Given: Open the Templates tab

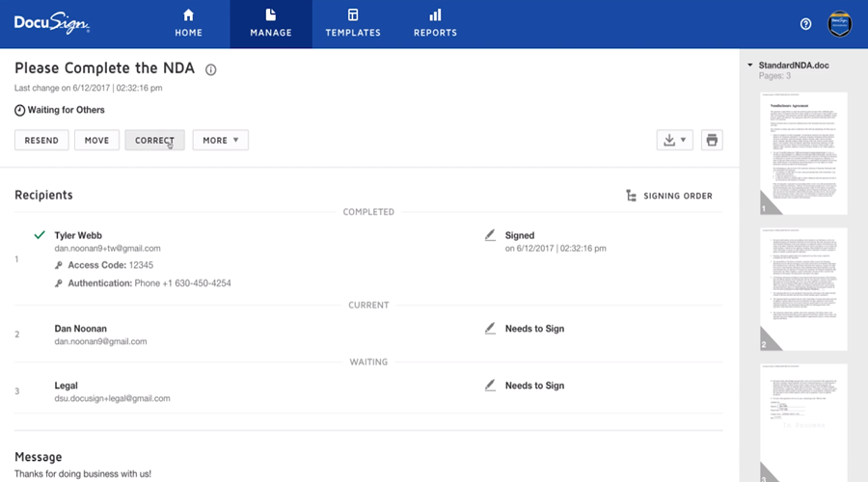Looking at the screenshot, I should click(x=353, y=24).
